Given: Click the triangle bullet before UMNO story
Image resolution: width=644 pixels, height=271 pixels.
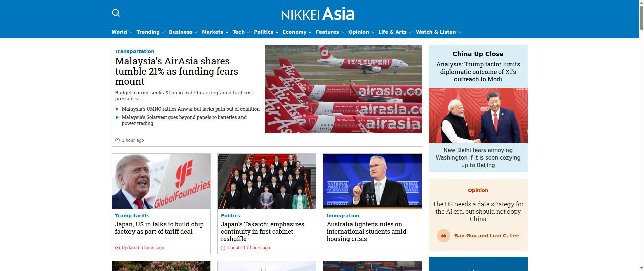Looking at the screenshot, I should [x=117, y=109].
